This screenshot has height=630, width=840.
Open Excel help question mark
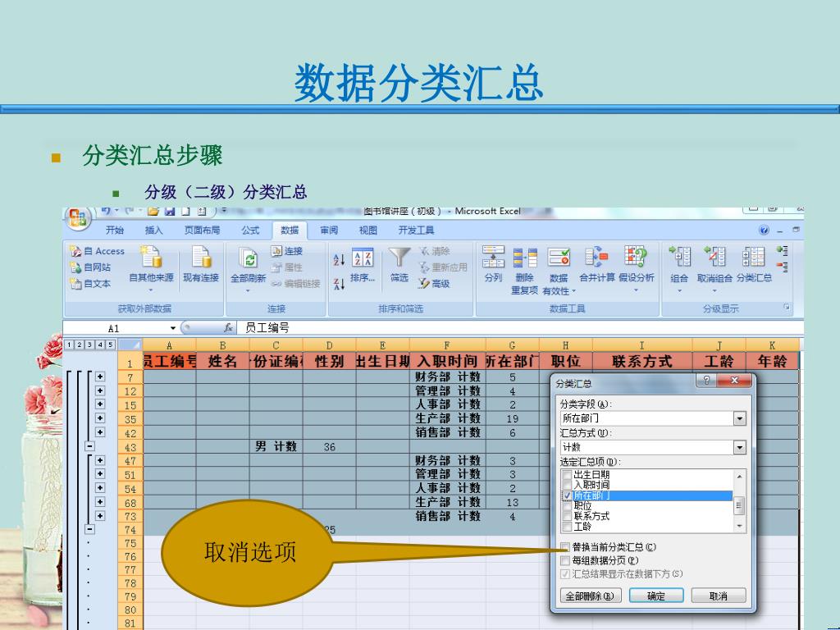[764, 231]
